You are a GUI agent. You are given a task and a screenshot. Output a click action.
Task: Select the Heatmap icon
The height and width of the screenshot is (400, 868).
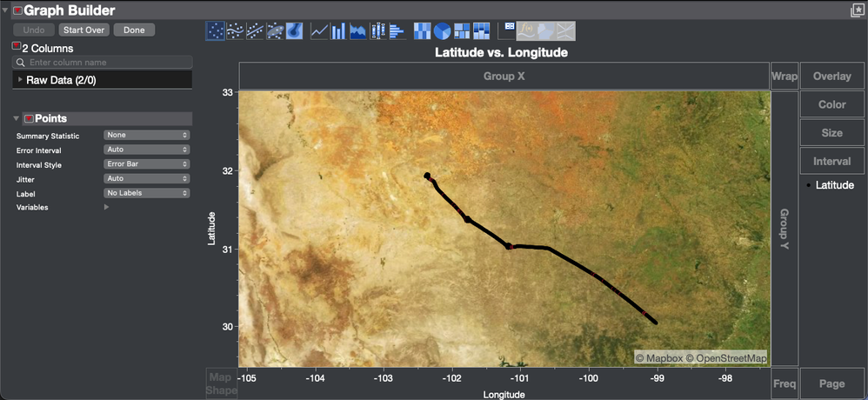[423, 31]
